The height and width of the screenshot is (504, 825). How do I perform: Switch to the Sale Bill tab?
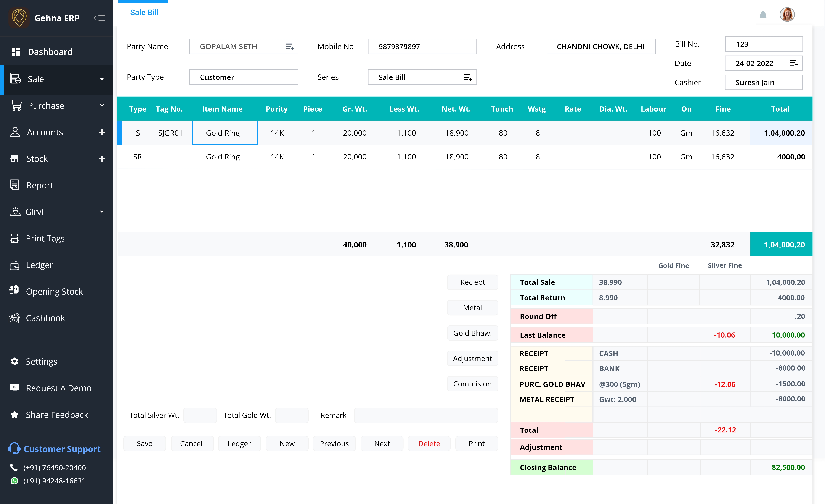pos(144,12)
